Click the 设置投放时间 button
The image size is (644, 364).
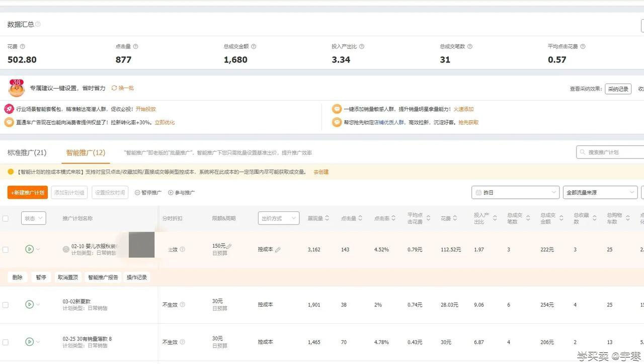pos(110,193)
